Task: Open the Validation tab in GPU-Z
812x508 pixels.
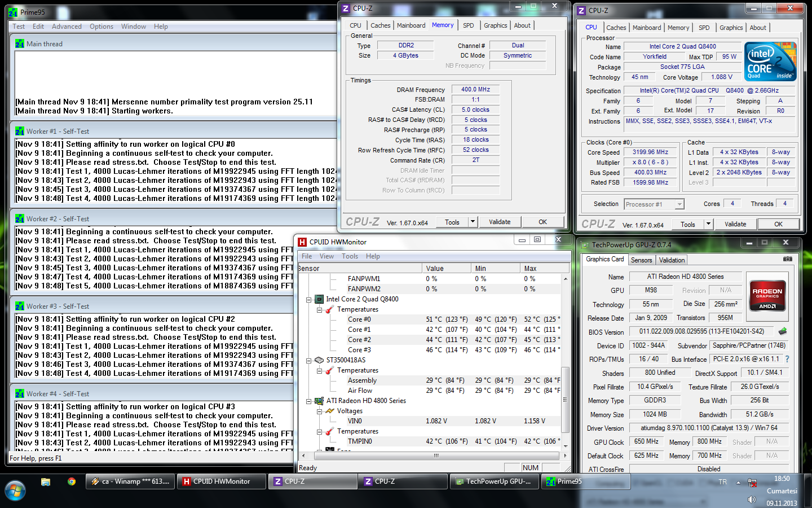Action: (x=672, y=260)
